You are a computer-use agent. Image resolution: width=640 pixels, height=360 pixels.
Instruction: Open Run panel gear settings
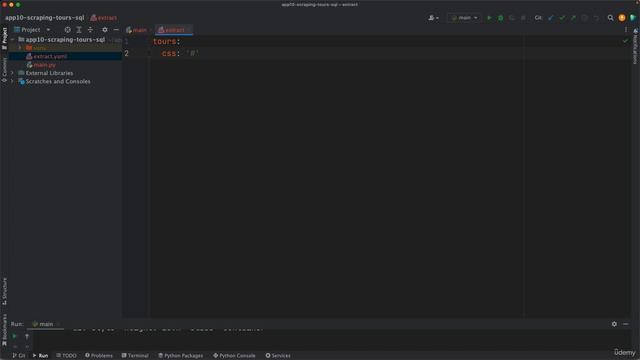614,324
